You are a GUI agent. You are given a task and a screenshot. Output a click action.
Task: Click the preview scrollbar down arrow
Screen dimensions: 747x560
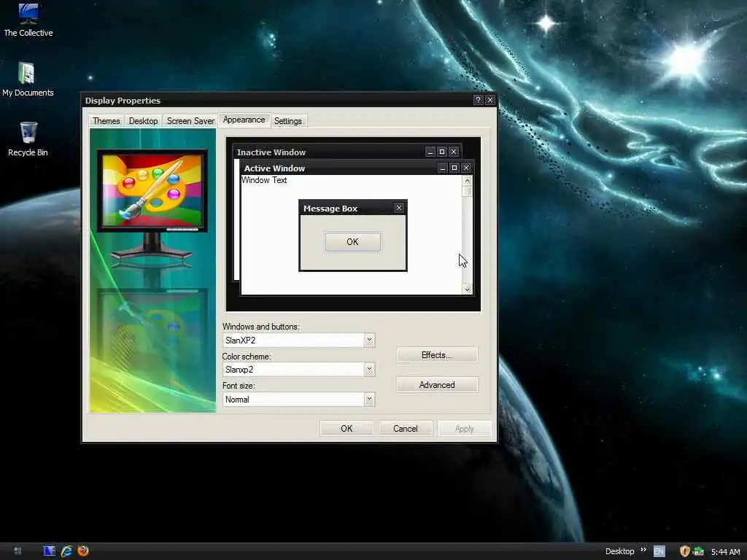[x=467, y=289]
